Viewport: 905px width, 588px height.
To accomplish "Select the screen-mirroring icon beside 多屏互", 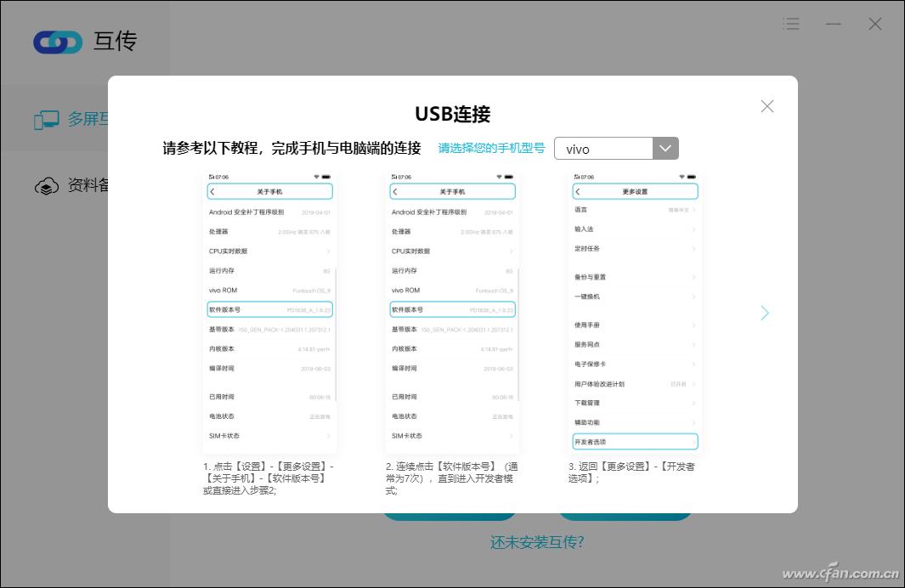I will coord(47,119).
